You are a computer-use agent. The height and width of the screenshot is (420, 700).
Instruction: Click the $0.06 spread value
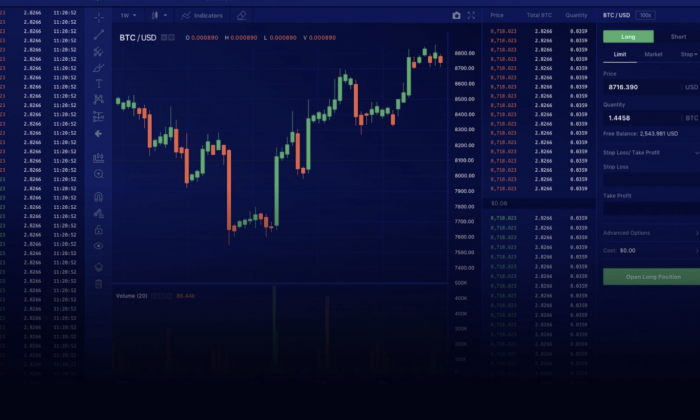(x=499, y=203)
